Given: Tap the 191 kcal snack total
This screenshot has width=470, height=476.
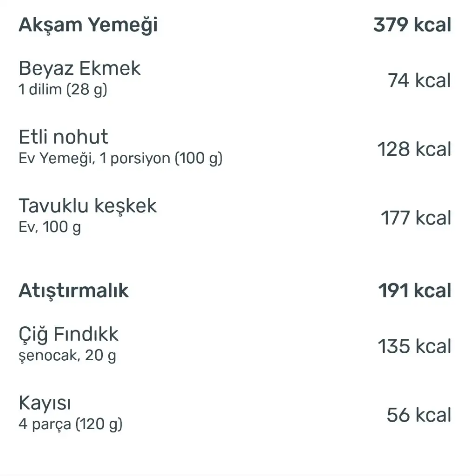Looking at the screenshot, I should coord(414,291).
